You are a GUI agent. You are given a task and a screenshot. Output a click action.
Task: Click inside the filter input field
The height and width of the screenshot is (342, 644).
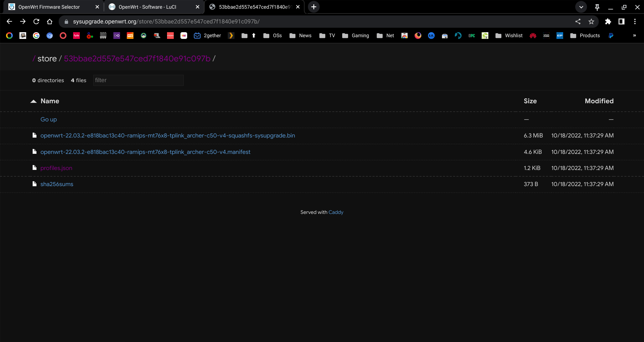coord(138,80)
